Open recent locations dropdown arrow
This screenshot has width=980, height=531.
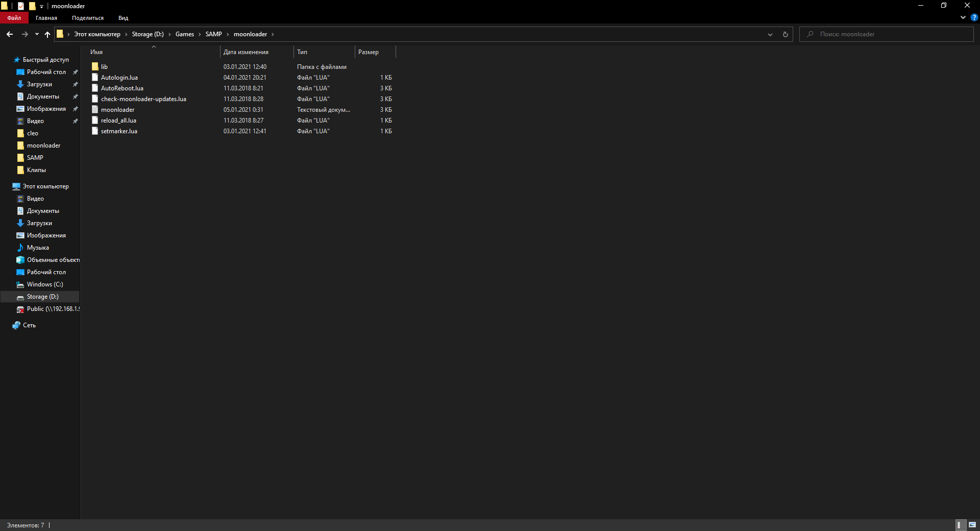[37, 34]
